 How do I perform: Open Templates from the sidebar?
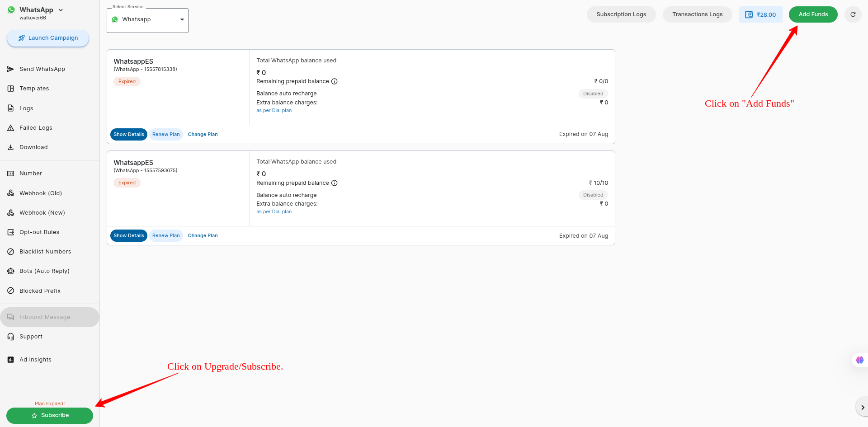coord(34,89)
